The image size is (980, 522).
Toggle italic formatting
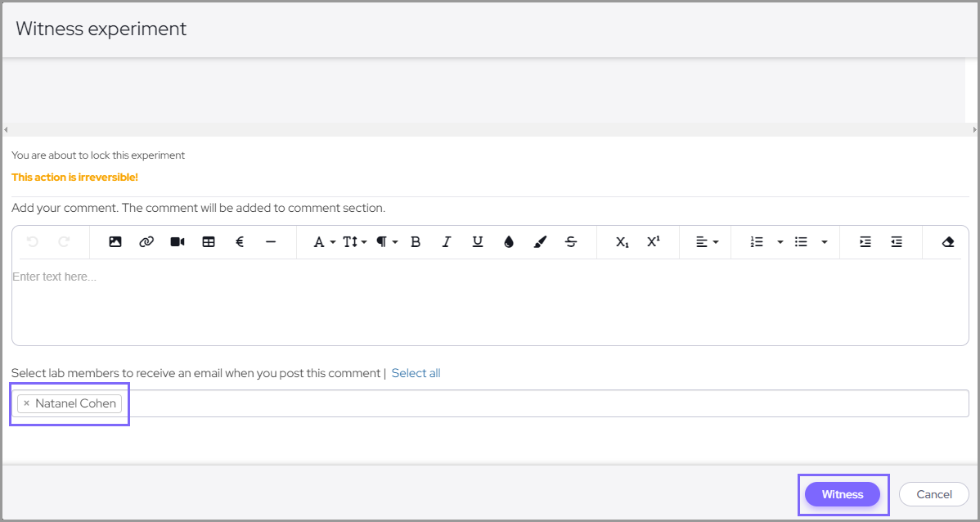click(447, 242)
